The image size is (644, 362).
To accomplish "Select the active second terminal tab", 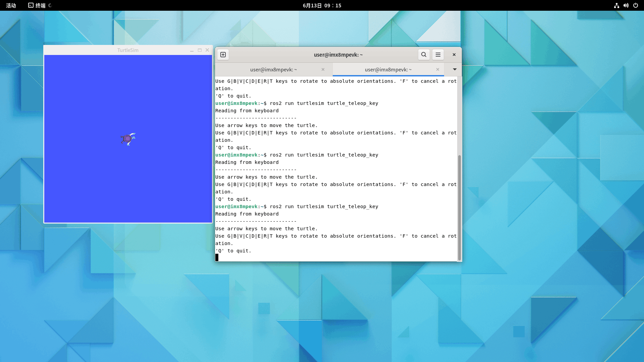I will [388, 70].
